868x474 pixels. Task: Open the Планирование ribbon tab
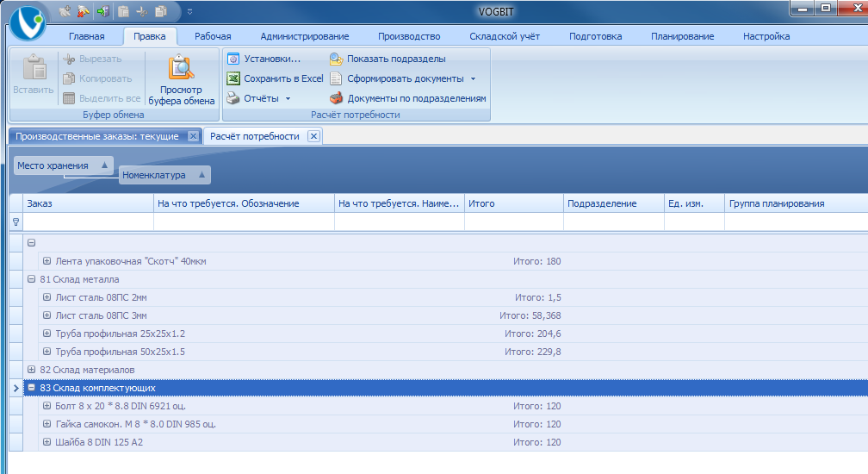pos(682,36)
